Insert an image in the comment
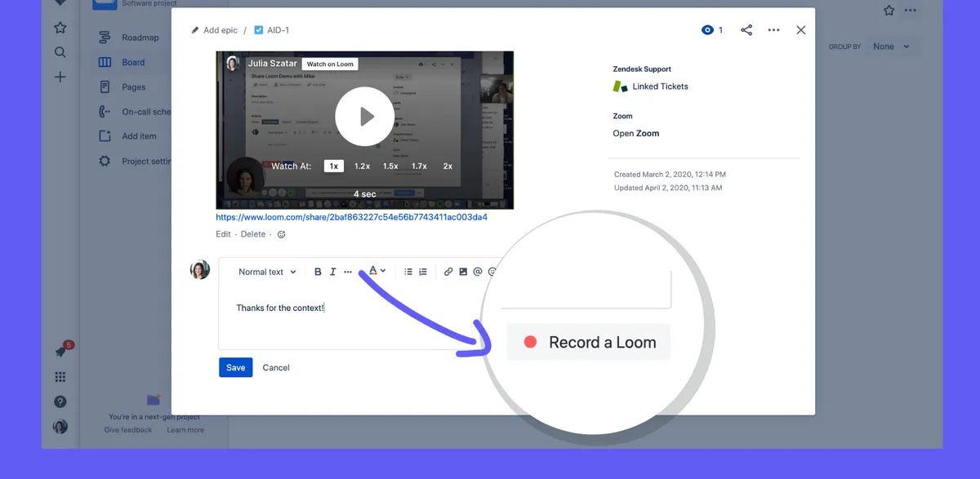The height and width of the screenshot is (479, 980). coord(463,272)
